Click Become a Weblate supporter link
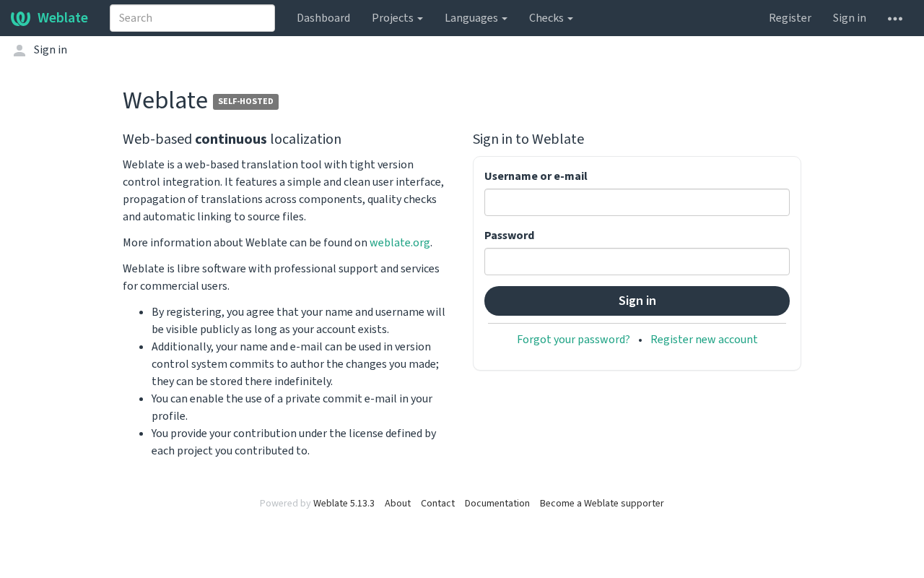Image resolution: width=924 pixels, height=578 pixels. (x=601, y=504)
